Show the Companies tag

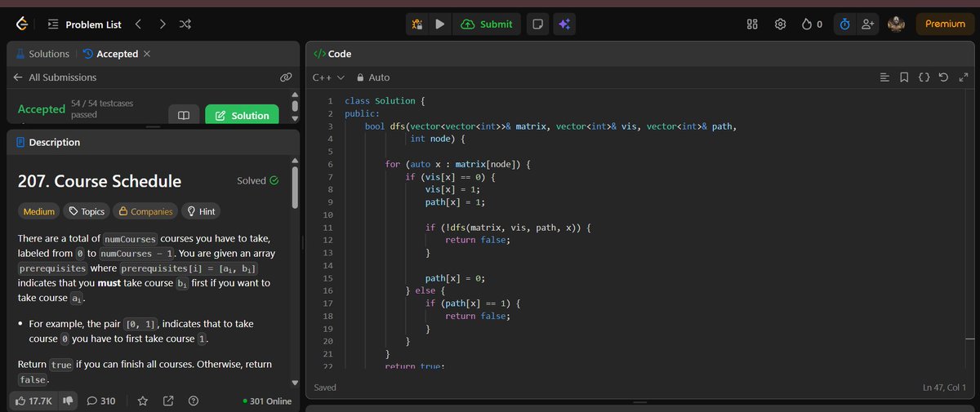click(x=145, y=211)
